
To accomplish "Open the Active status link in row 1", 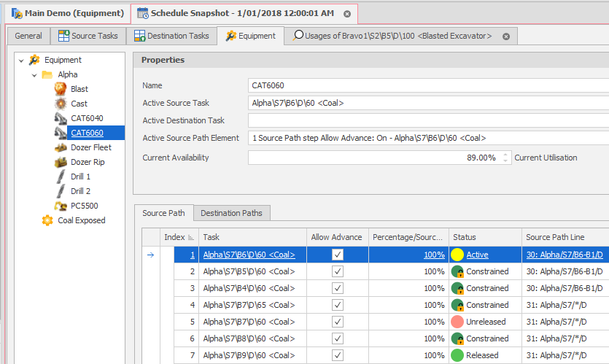I will 477,255.
